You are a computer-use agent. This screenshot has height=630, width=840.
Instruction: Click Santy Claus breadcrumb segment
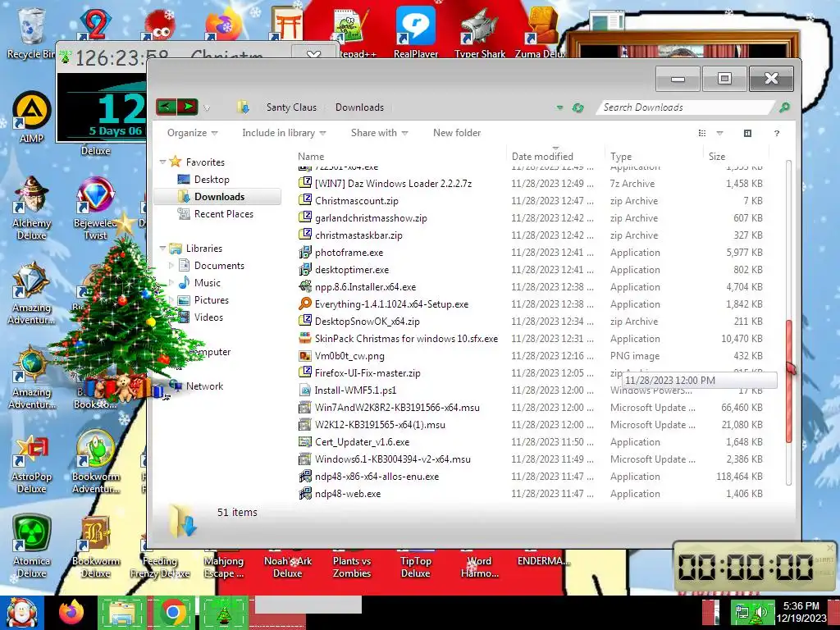pos(291,107)
